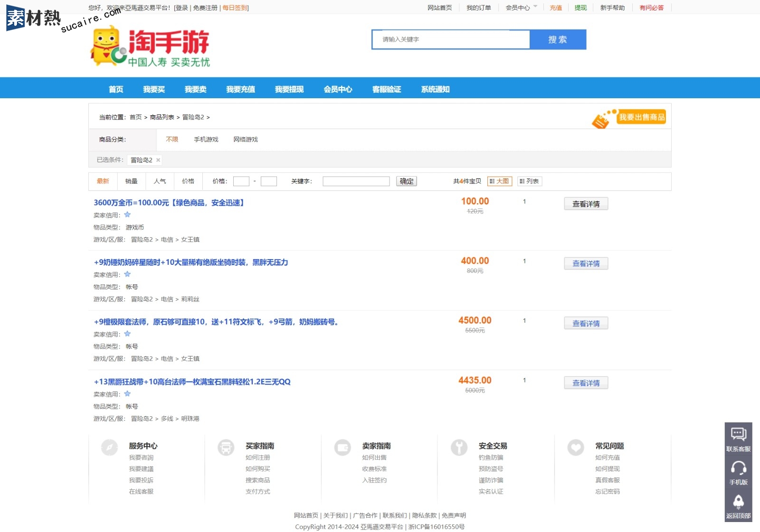Click seller credit star for +9橙极限套法师 listing
This screenshot has width=760, height=532.
point(127,334)
